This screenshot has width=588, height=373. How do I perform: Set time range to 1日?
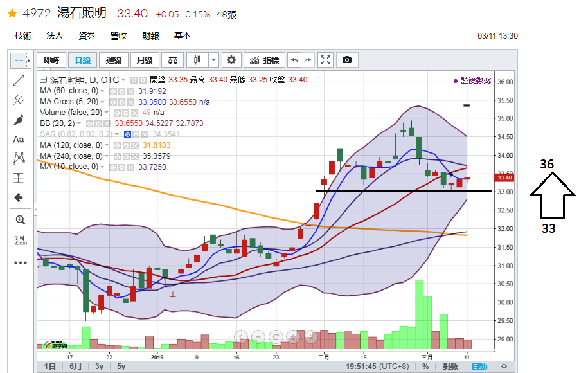point(50,366)
